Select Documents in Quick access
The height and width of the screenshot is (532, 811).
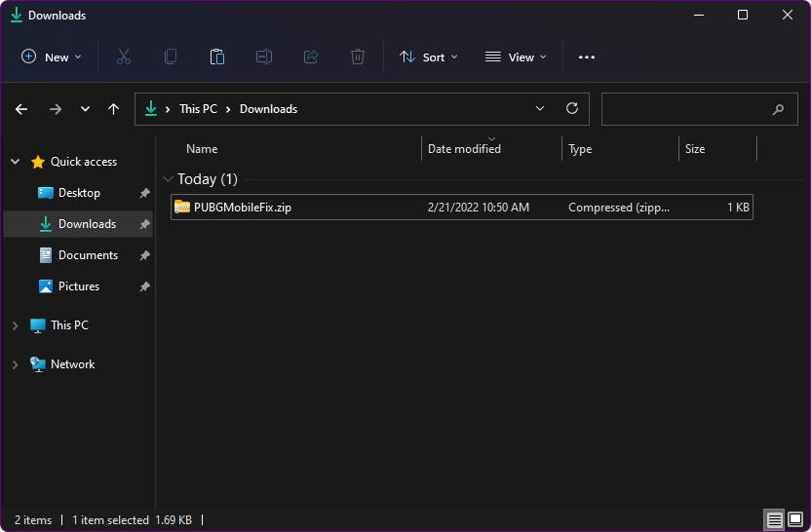(x=88, y=255)
